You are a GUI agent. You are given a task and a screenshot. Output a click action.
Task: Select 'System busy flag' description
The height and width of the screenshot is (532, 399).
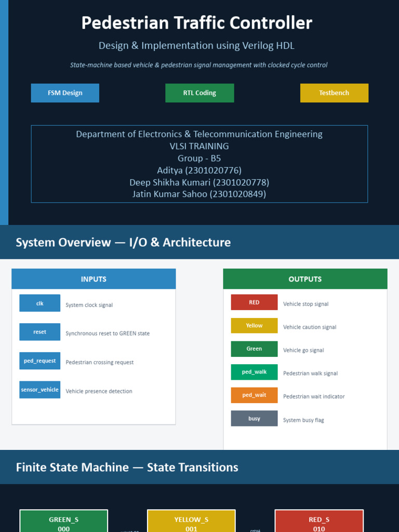tap(303, 420)
